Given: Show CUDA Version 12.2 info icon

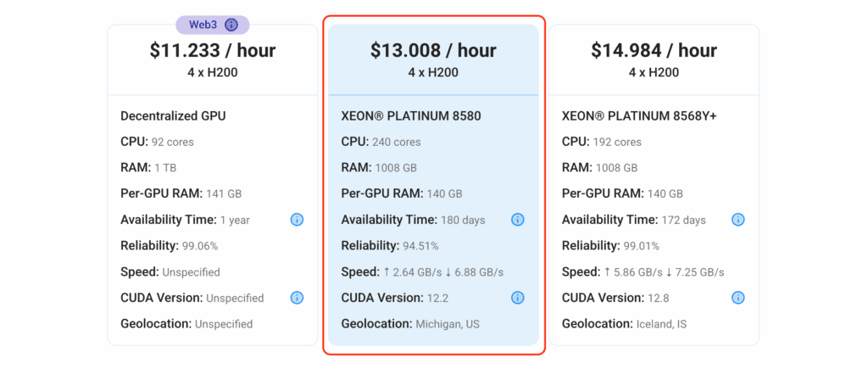Looking at the screenshot, I should pyautogui.click(x=518, y=298).
